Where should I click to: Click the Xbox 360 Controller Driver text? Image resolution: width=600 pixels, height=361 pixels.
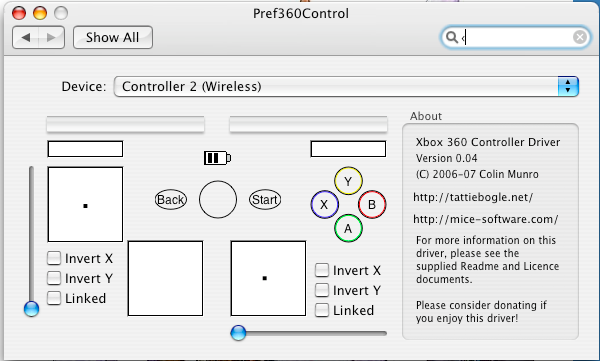pyautogui.click(x=488, y=142)
